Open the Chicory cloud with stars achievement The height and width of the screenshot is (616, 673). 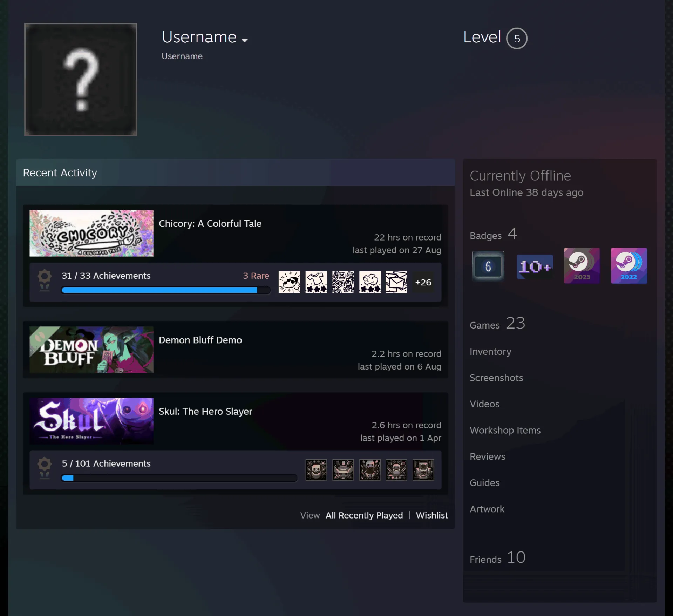[x=370, y=282]
